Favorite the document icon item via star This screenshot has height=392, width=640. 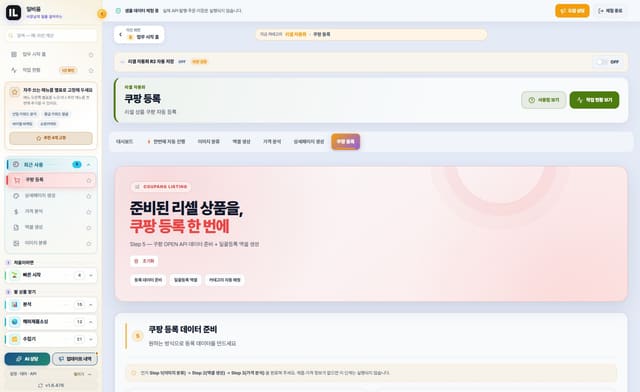coord(89,228)
